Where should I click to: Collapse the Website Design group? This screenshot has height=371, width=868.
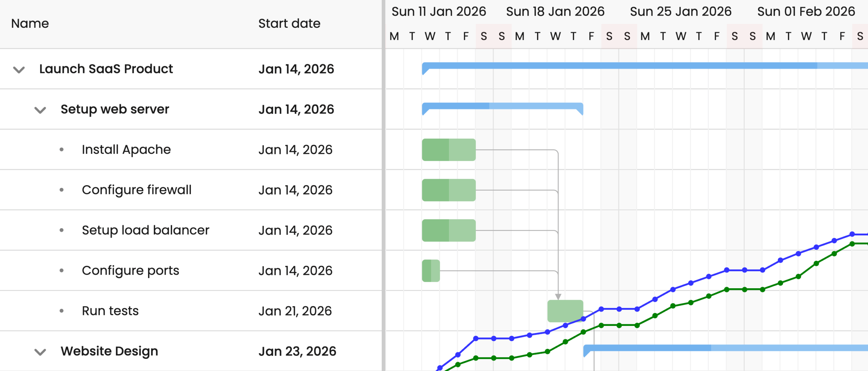pos(40,352)
